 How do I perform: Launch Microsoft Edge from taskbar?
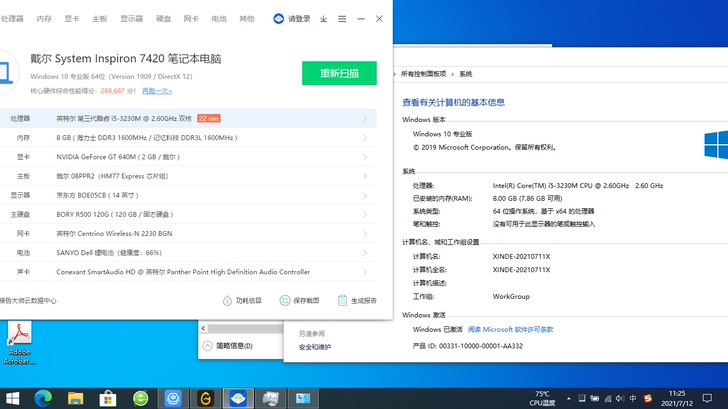[x=43, y=398]
